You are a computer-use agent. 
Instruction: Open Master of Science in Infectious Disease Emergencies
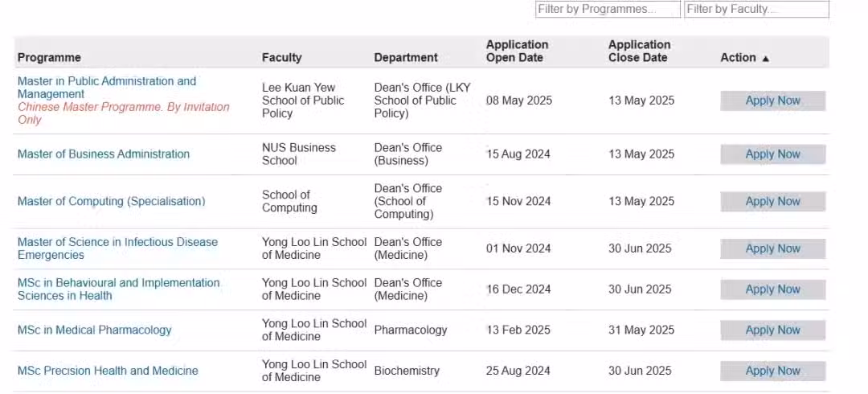click(117, 248)
